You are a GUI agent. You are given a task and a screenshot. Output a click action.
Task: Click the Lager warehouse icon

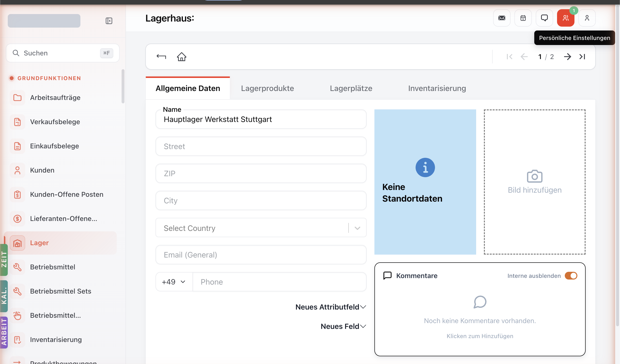coord(17,243)
